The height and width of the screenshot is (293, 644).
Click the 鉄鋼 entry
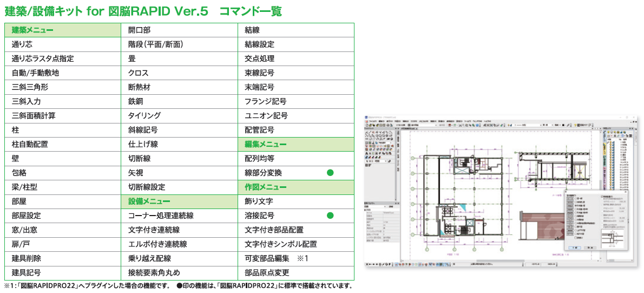[x=179, y=101]
